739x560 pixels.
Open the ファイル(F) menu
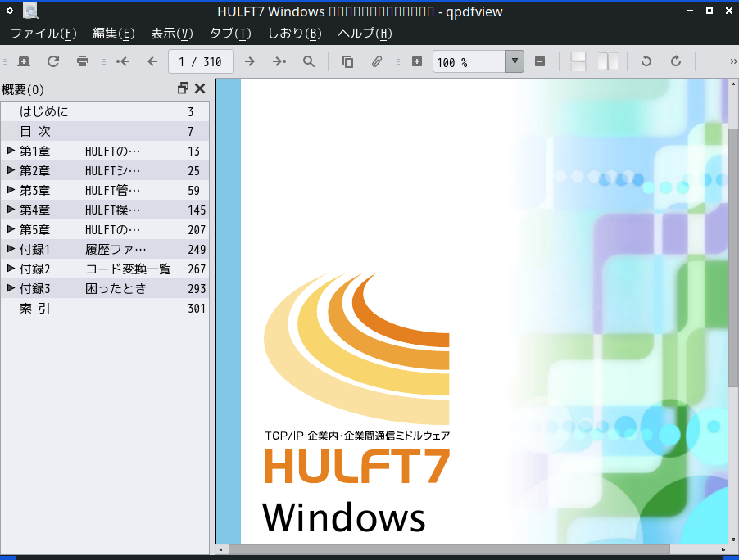(43, 34)
